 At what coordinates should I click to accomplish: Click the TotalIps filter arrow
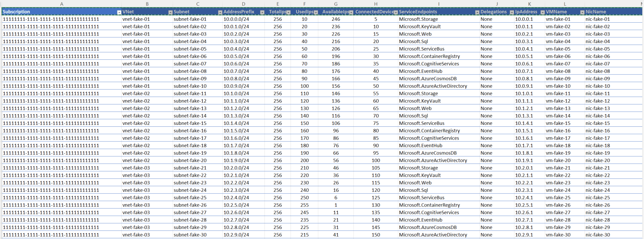tap(288, 12)
